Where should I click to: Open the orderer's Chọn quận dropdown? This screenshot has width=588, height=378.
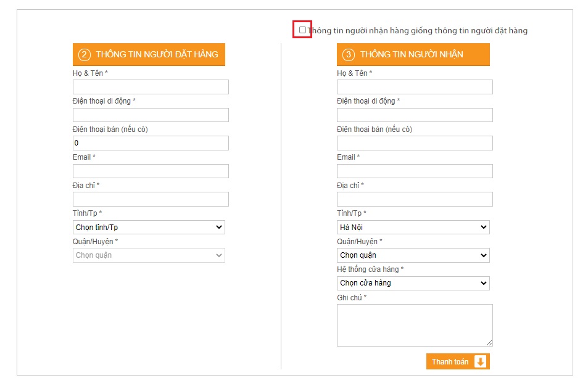pos(149,255)
